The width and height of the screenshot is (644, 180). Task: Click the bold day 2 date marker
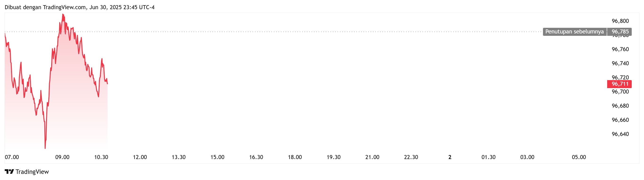[x=450, y=157]
